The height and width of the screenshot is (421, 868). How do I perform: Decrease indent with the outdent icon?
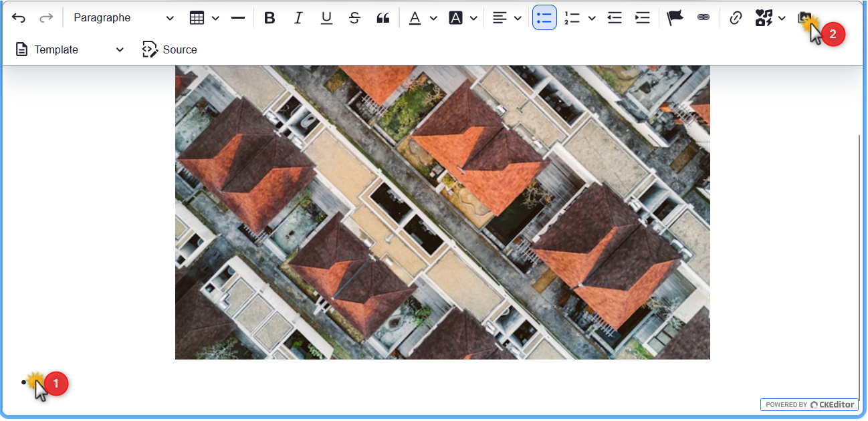(x=615, y=18)
